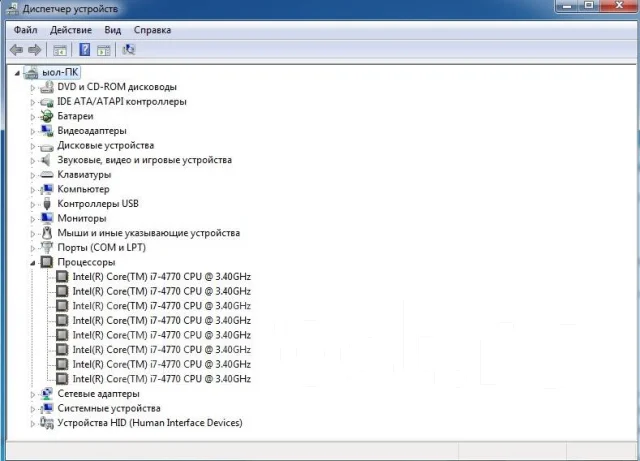
Task: Open the Действие menu
Action: click(x=71, y=30)
